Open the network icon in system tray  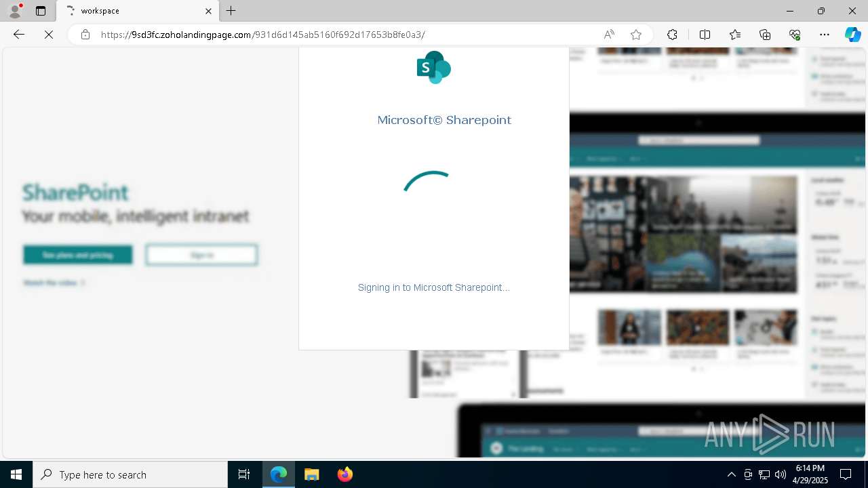764,474
